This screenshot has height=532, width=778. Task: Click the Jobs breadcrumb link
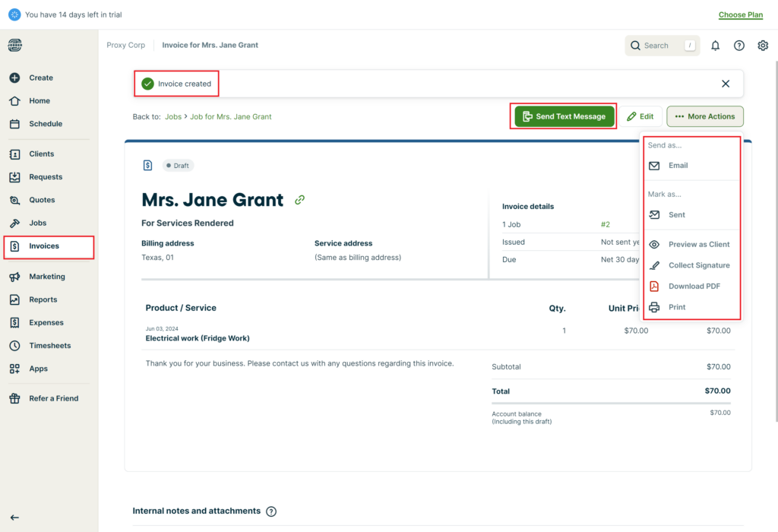(x=173, y=116)
